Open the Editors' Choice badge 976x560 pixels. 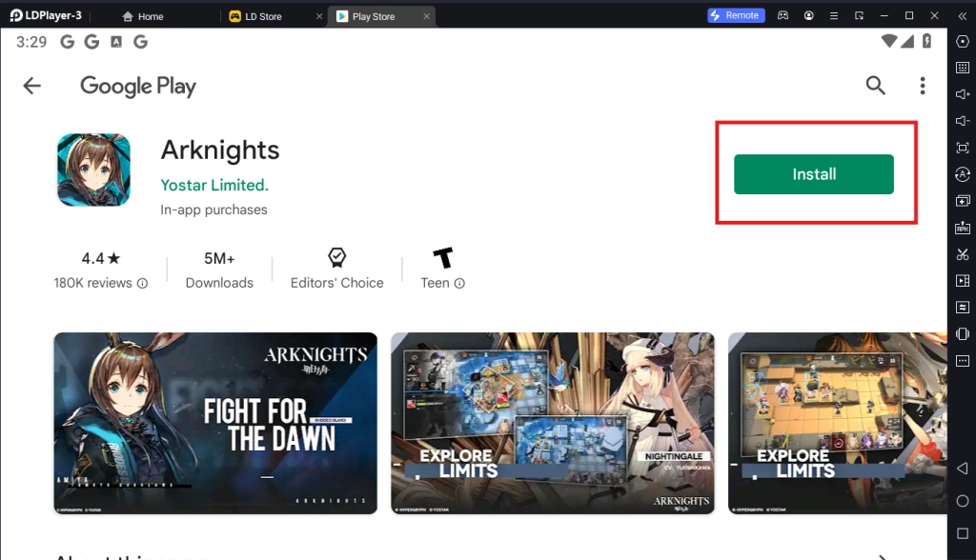tap(336, 269)
